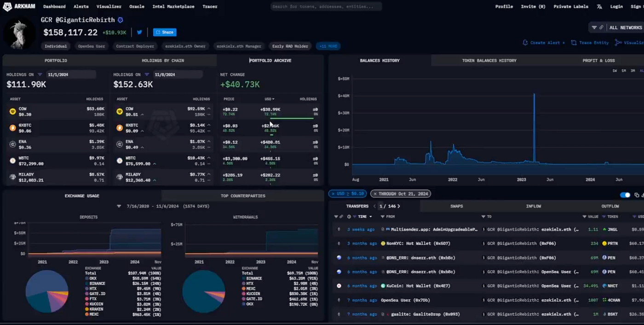
Task: Click the copy icon beside the transfers toggle
Action: coord(637,195)
